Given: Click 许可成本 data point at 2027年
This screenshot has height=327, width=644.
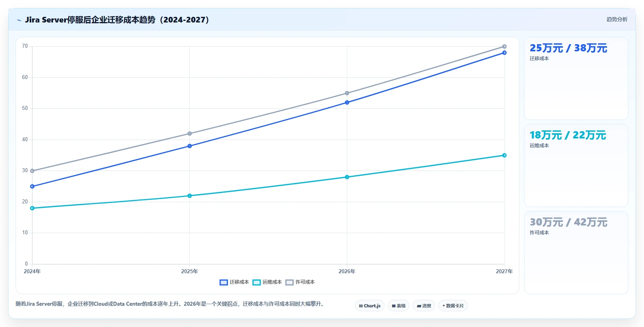Looking at the screenshot, I should 504,47.
